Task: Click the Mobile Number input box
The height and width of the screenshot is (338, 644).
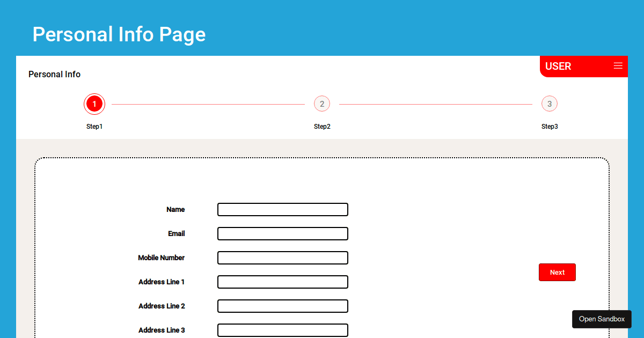Action: point(282,258)
